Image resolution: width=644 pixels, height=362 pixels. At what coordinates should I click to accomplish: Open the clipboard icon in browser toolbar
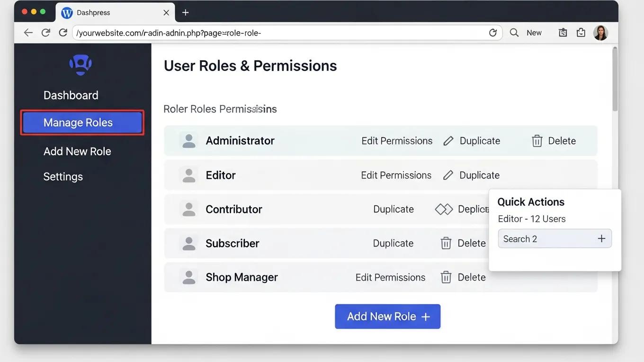563,33
